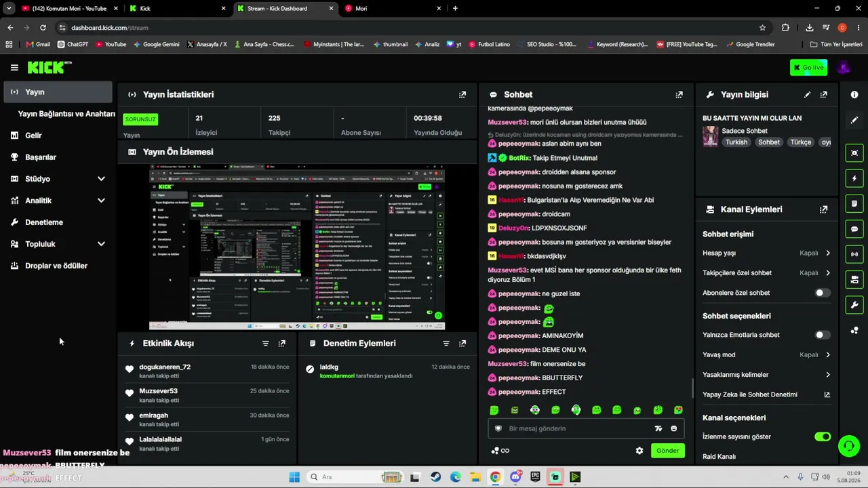Open Yayın Bağlantısı ve Anahtarı page
The width and height of the screenshot is (868, 488).
point(66,114)
